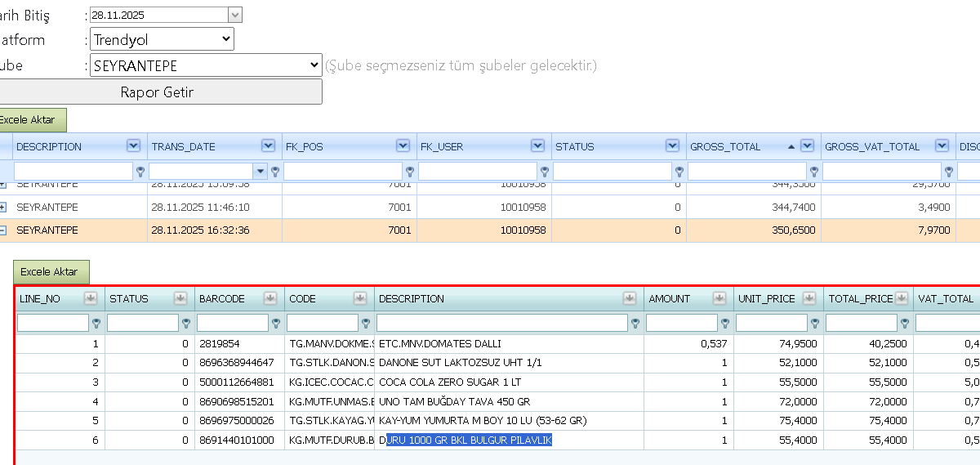Screen dimensions: 980x465
Task: Open TRANS_DATE column header filter menu
Action: 268,146
